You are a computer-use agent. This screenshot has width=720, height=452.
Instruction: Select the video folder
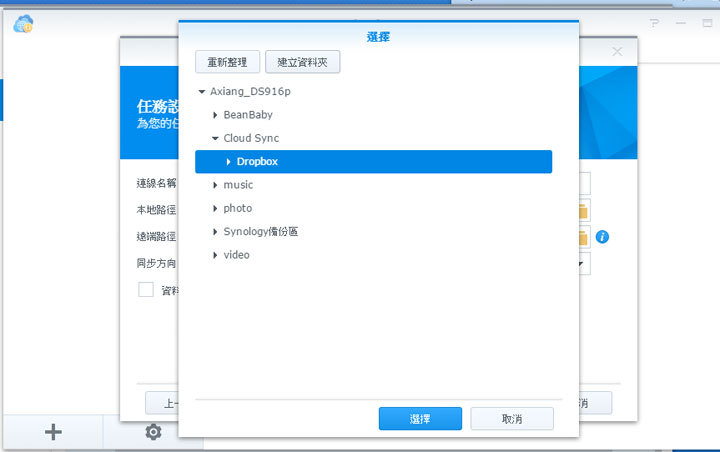coord(236,255)
